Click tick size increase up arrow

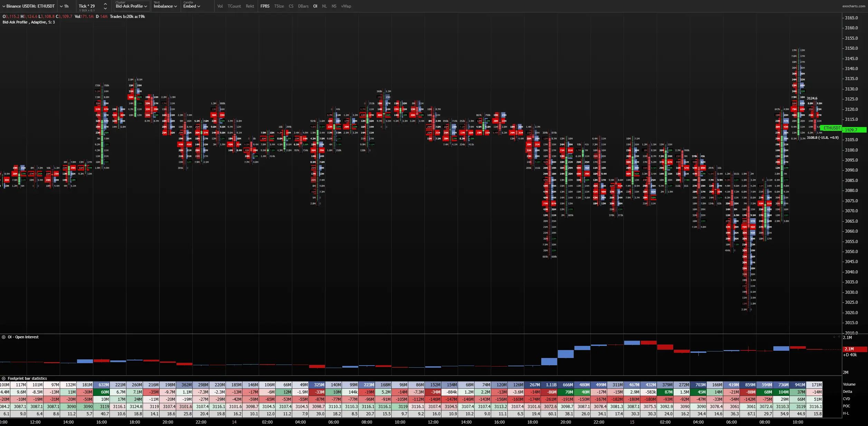[x=105, y=4]
